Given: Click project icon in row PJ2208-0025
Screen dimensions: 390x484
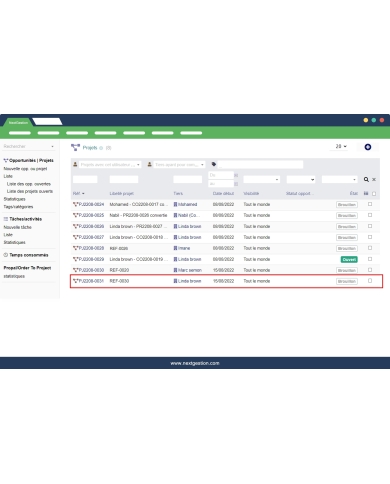Looking at the screenshot, I should click(75, 215).
